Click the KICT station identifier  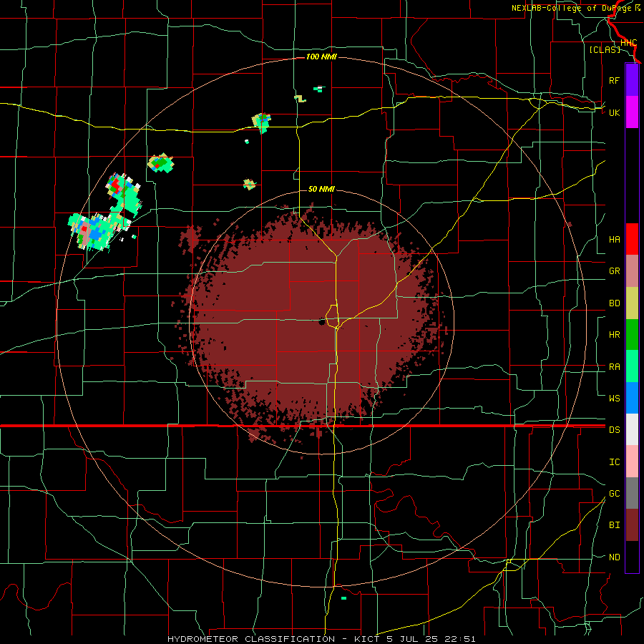[367, 639]
